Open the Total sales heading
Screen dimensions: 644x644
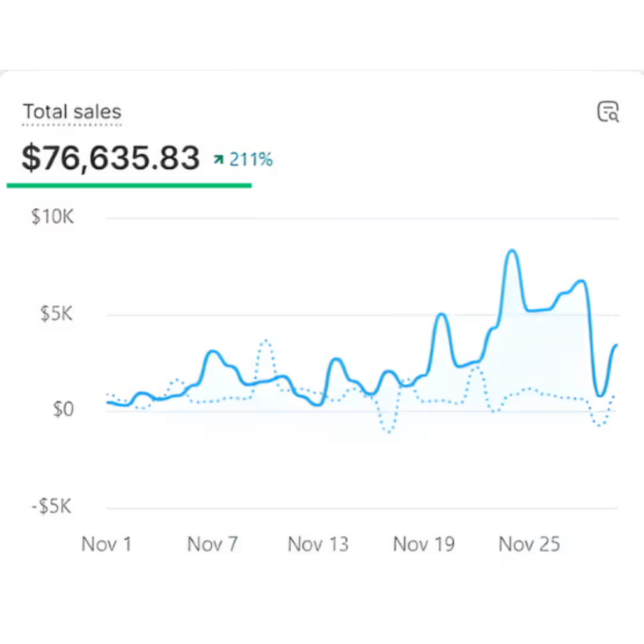(72, 112)
